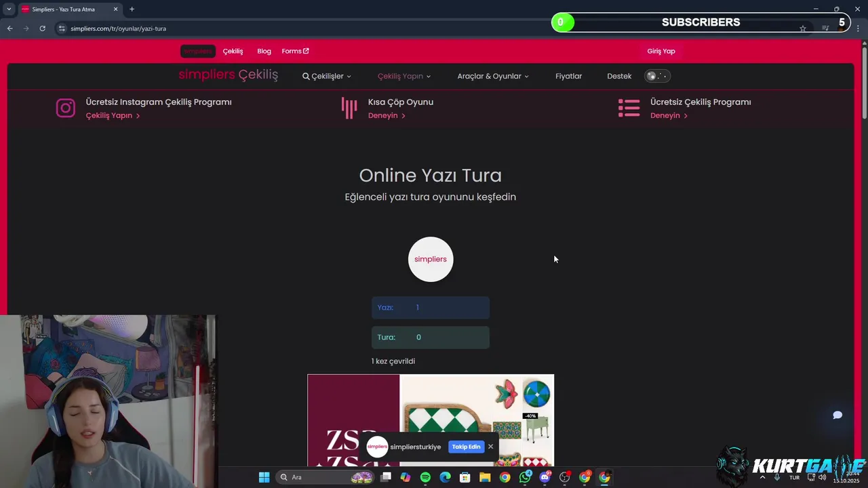Click the taskbar Ara search box
868x488 pixels.
click(325, 477)
